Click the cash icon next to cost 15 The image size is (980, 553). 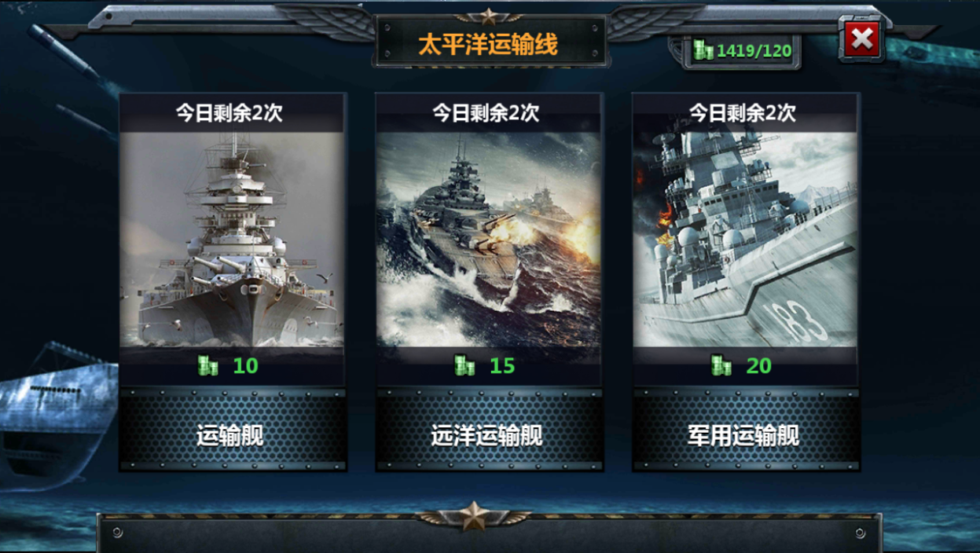point(464,365)
